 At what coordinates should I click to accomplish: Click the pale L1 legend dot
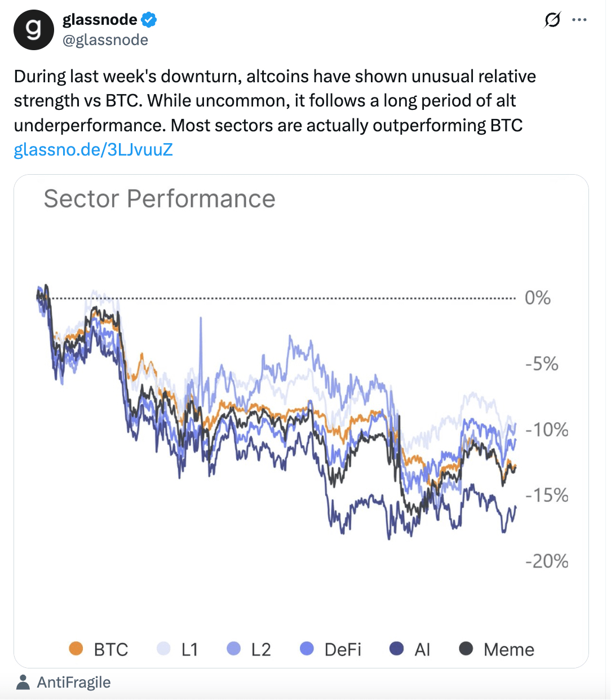pyautogui.click(x=163, y=649)
